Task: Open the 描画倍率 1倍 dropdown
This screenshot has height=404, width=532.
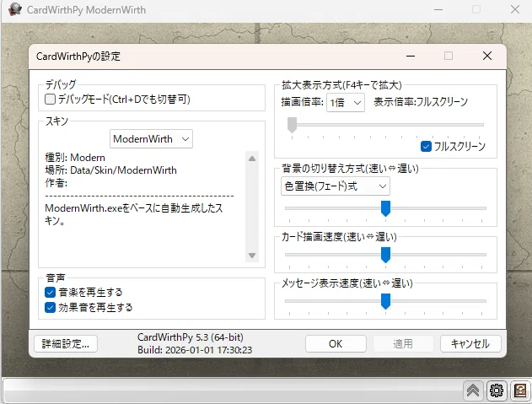Action: tap(346, 102)
